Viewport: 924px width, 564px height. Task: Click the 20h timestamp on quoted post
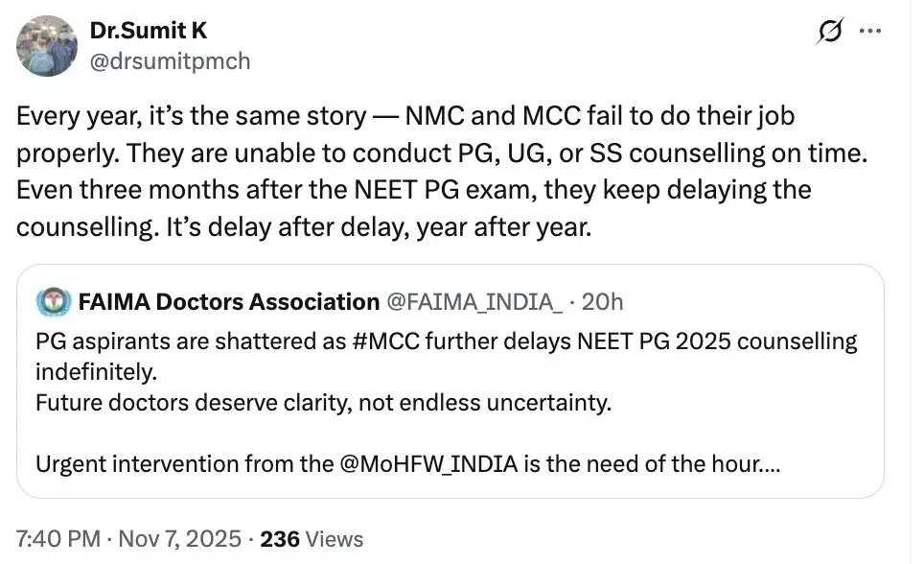click(603, 302)
